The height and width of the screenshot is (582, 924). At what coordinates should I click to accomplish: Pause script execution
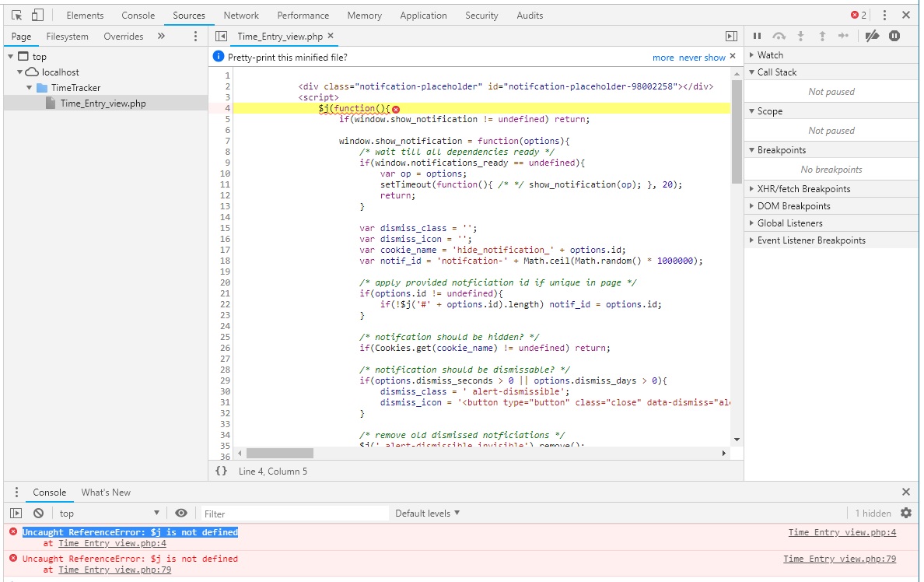(x=758, y=37)
